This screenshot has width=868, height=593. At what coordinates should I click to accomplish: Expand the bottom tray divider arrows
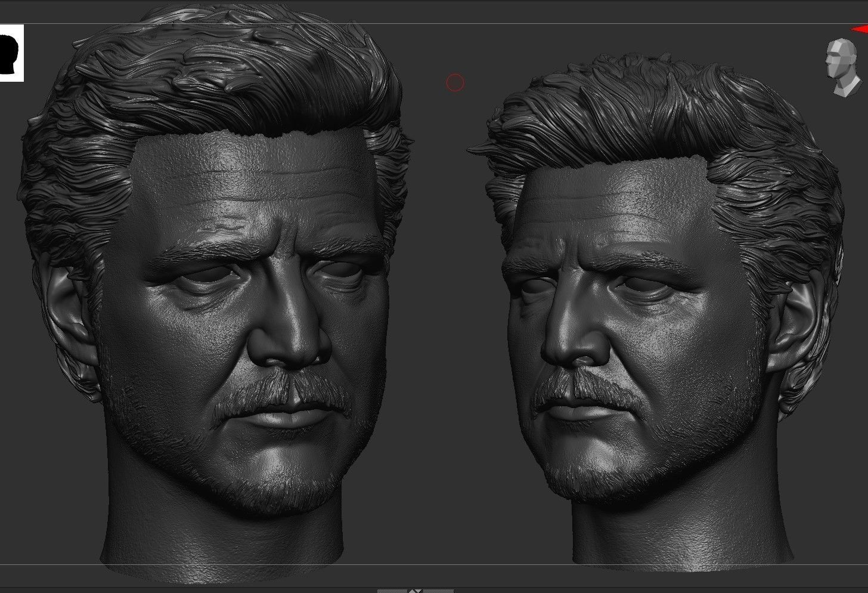(x=416, y=591)
